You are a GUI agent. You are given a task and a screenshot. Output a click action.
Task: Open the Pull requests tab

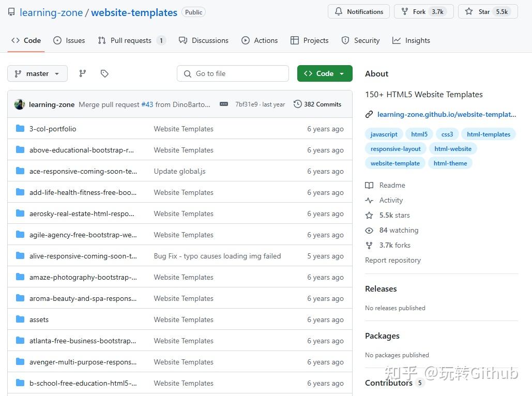132,40
